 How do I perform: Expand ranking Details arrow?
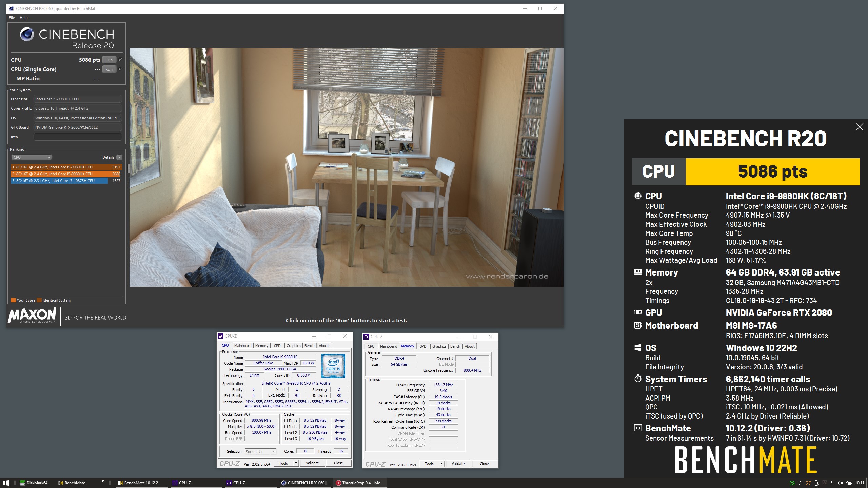[119, 157]
